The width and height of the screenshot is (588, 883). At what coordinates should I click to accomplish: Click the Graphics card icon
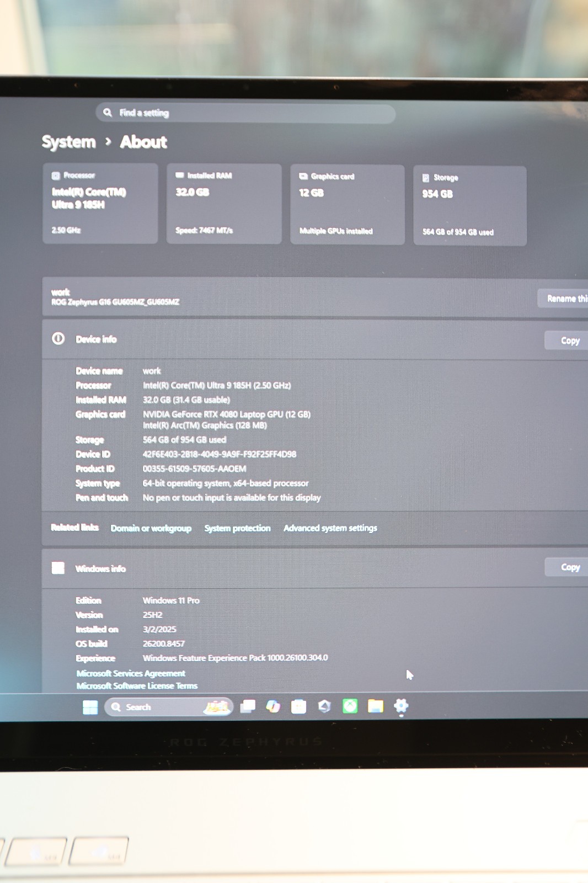(303, 176)
